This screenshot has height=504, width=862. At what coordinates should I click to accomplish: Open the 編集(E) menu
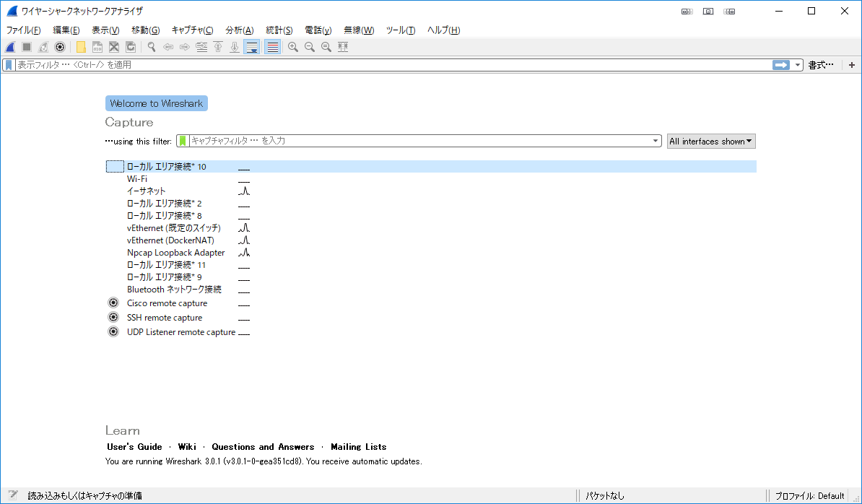point(66,30)
